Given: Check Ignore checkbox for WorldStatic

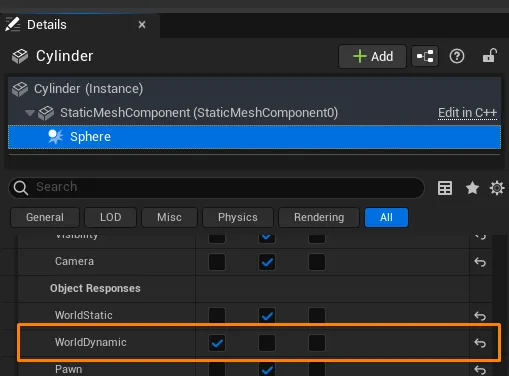Looking at the screenshot, I should [217, 316].
